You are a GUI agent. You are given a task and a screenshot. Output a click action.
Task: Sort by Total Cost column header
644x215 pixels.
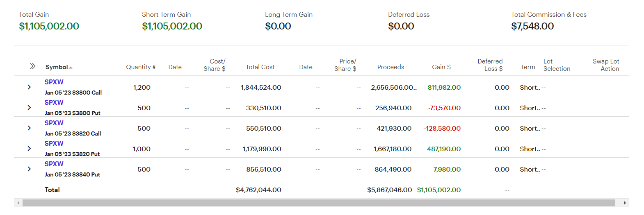coord(260,67)
